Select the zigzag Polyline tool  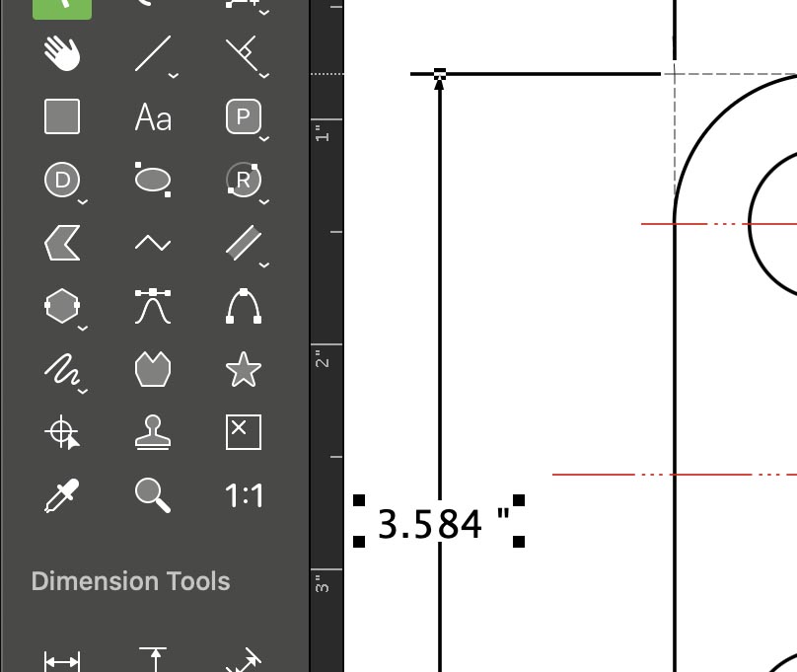153,243
